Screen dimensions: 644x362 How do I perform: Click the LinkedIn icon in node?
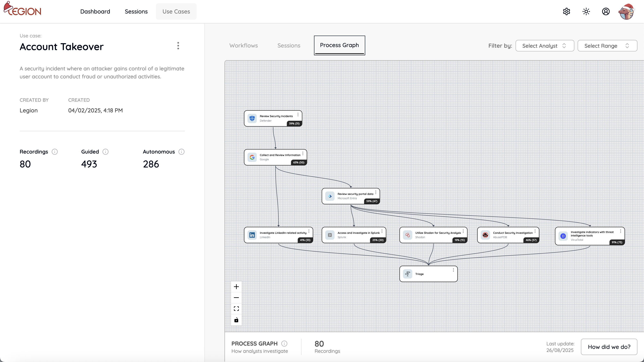[252, 235]
